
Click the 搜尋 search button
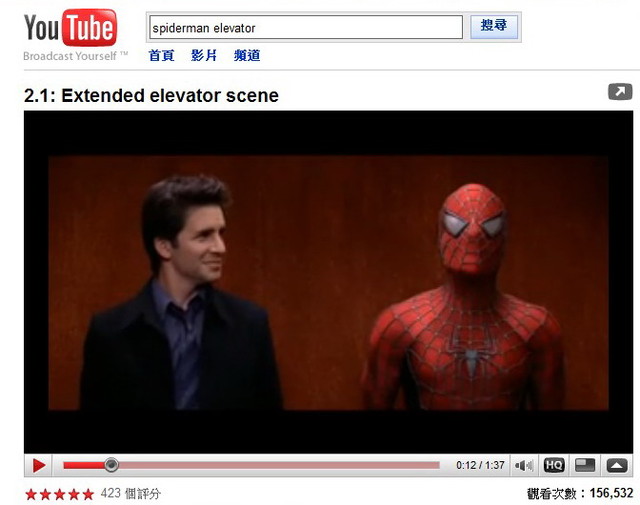[x=494, y=27]
